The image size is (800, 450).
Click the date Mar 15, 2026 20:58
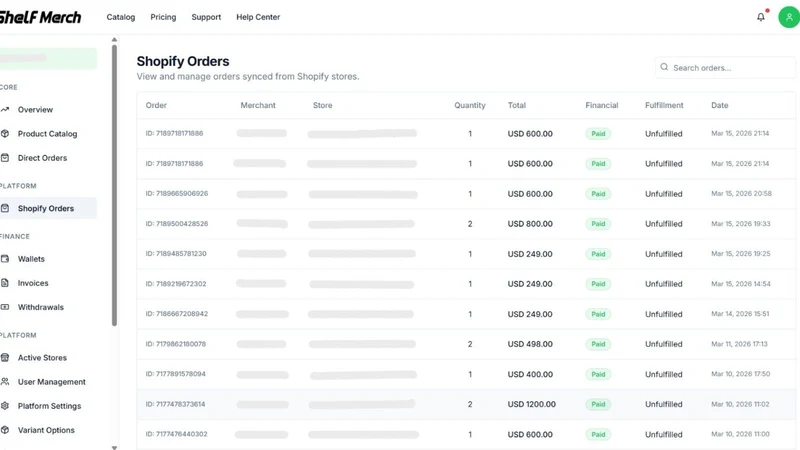741,193
